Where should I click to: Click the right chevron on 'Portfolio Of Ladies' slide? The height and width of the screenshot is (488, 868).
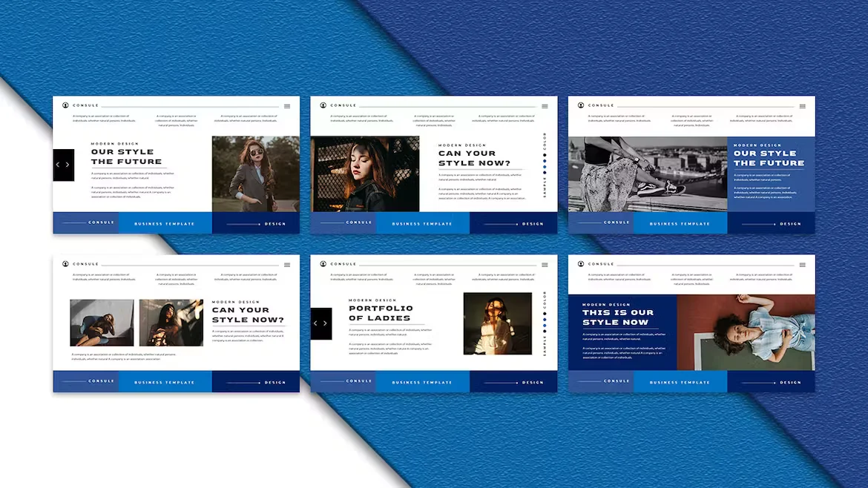click(x=326, y=323)
